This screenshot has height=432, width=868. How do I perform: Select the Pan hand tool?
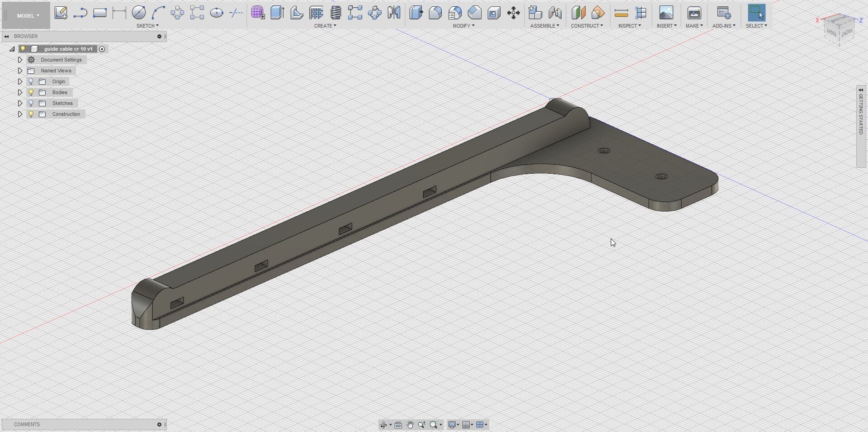point(410,425)
